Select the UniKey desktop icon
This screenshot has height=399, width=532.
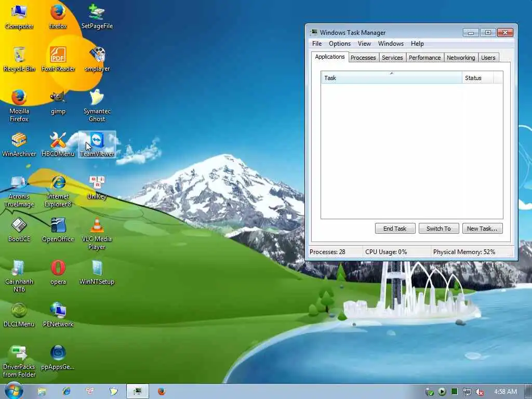click(97, 187)
